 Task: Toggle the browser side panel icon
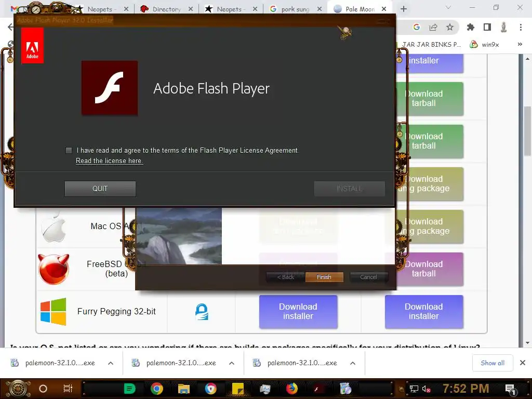487,27
